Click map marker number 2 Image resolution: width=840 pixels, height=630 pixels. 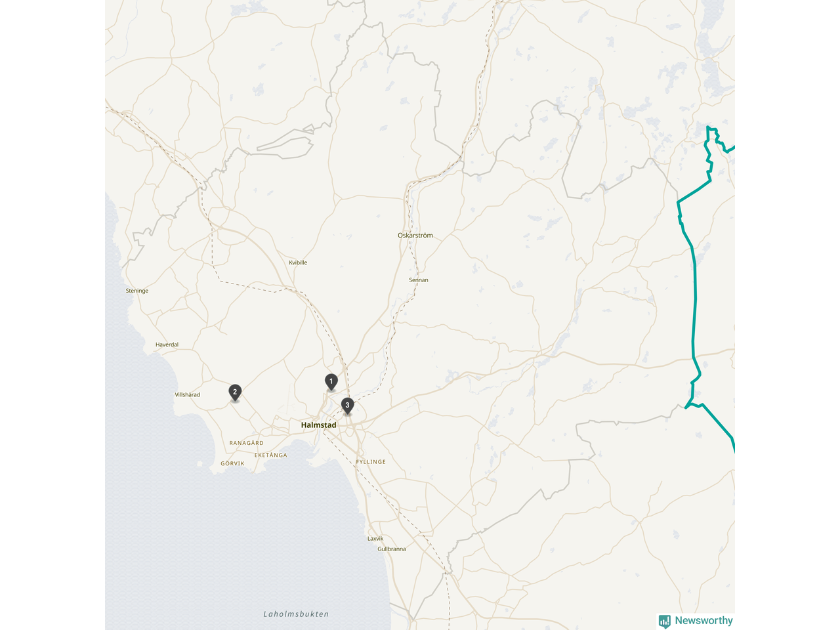coord(235,392)
